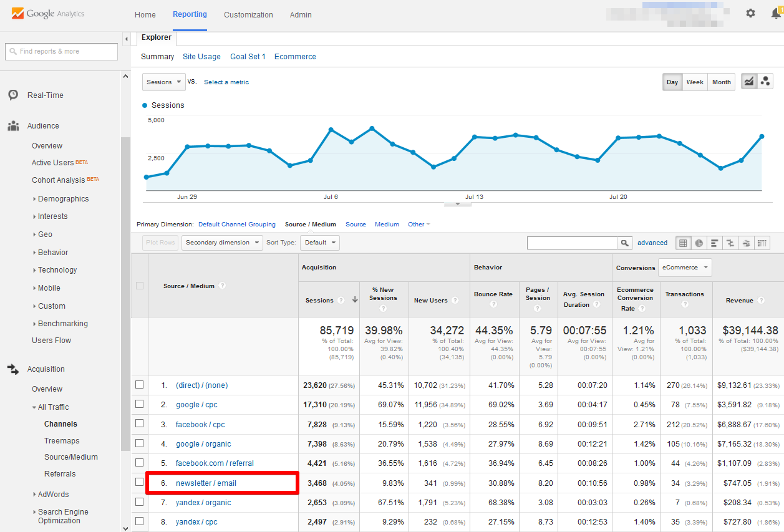Click the Acquisition arrows icon

click(x=13, y=369)
